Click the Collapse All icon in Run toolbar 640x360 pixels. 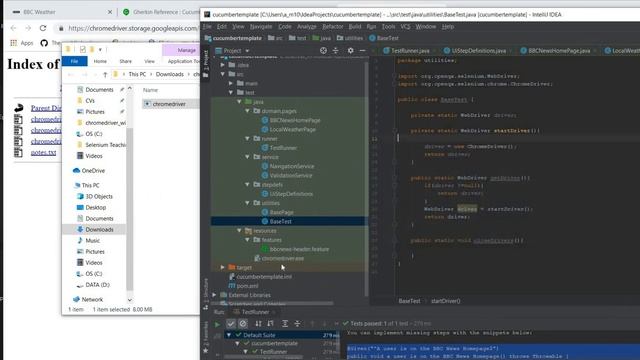pyautogui.click(x=297, y=324)
